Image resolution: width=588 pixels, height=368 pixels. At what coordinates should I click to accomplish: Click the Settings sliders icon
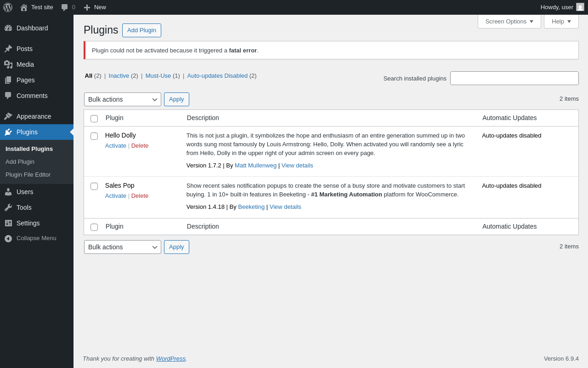pos(8,223)
